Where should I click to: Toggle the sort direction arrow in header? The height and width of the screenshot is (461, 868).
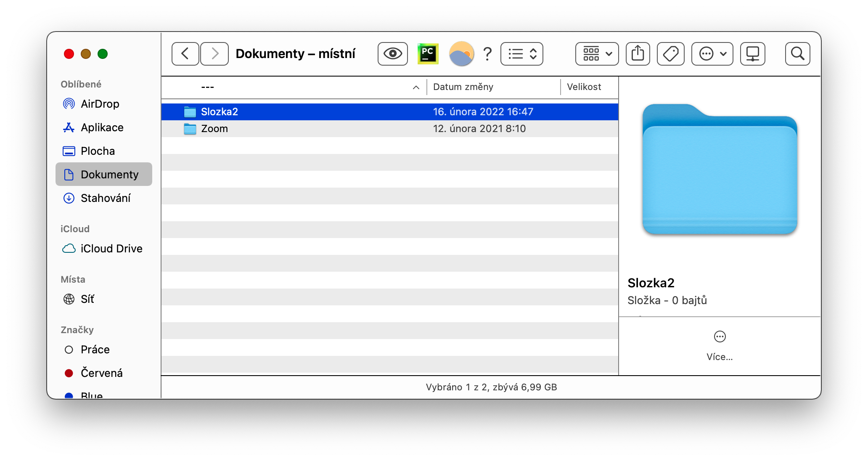coord(416,87)
